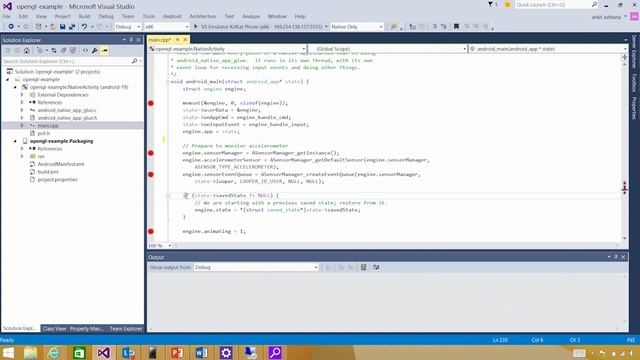Close the main.cpp tab

click(185, 40)
